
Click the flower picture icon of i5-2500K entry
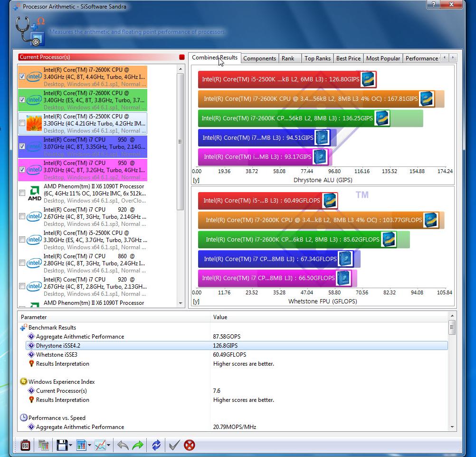tap(34, 123)
